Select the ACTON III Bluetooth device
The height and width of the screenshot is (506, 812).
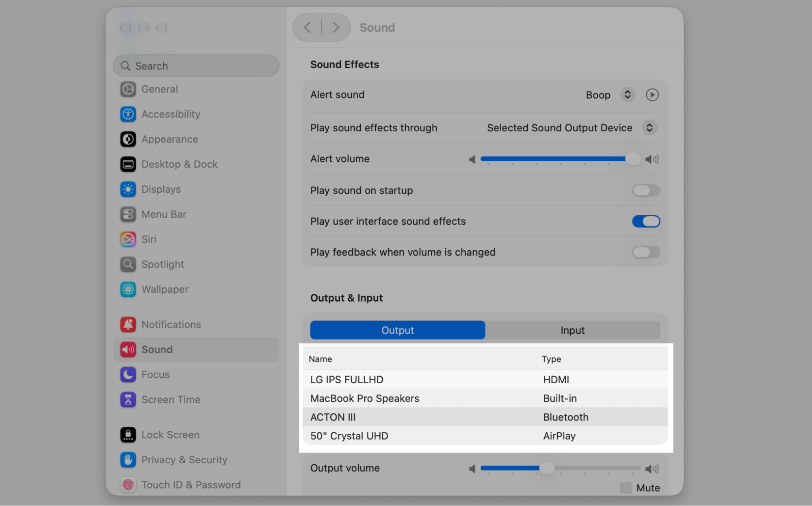[485, 417]
